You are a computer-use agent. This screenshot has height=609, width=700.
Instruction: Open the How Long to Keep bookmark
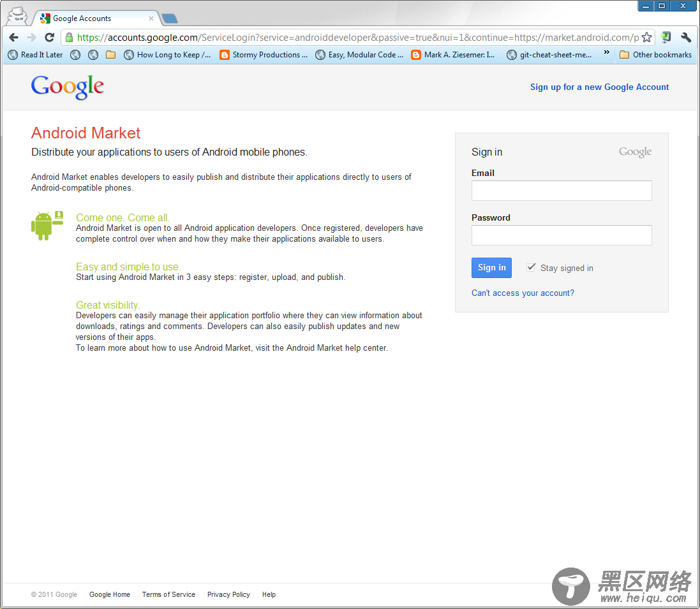coord(167,55)
